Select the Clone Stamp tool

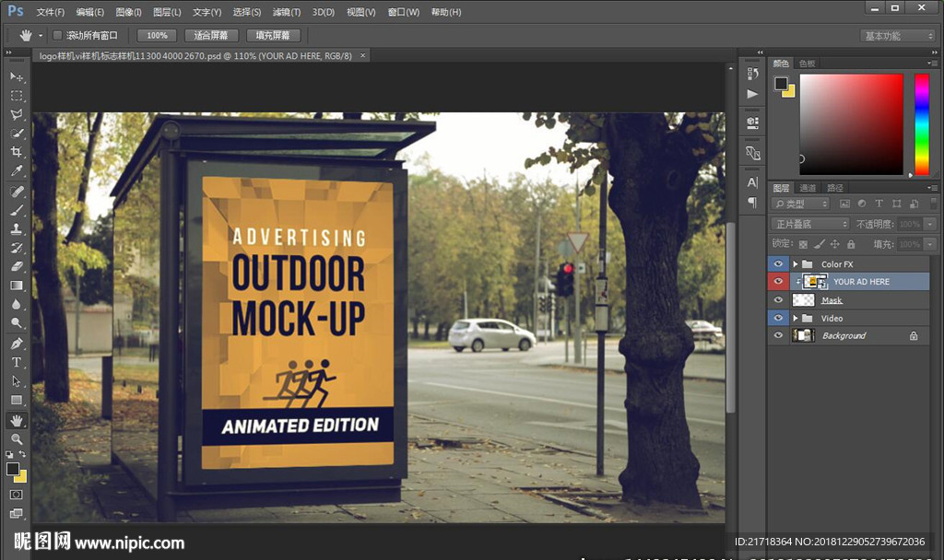click(17, 228)
